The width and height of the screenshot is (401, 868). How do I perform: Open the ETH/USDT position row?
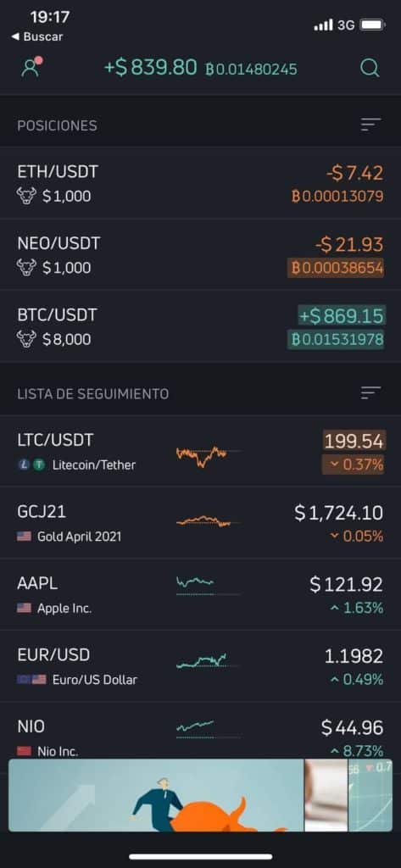(200, 183)
